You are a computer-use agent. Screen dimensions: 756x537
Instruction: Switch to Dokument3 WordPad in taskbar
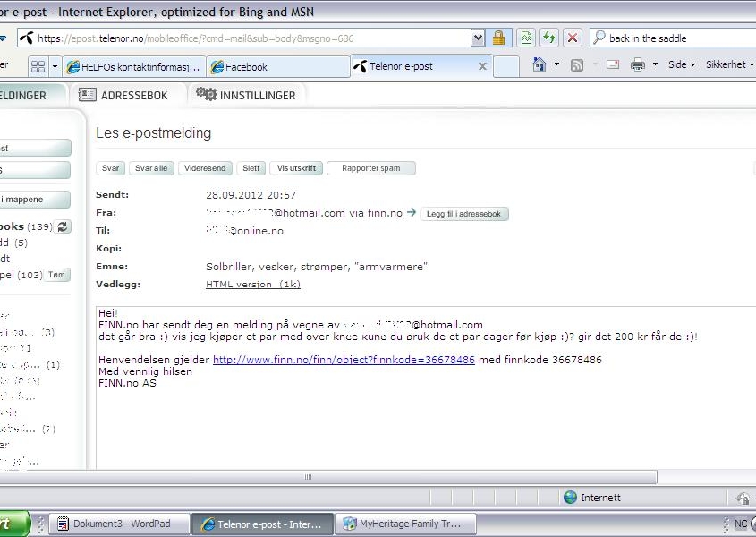click(121, 524)
